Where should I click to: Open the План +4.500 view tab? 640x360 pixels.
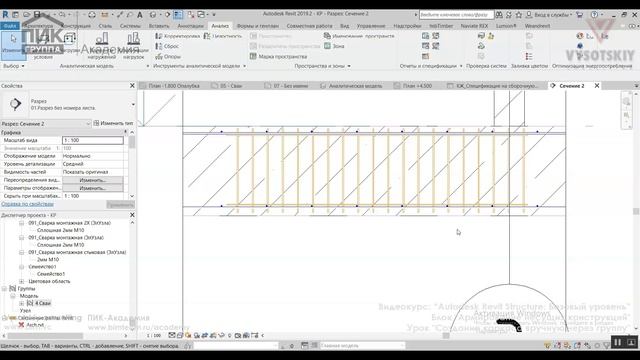[x=417, y=86]
